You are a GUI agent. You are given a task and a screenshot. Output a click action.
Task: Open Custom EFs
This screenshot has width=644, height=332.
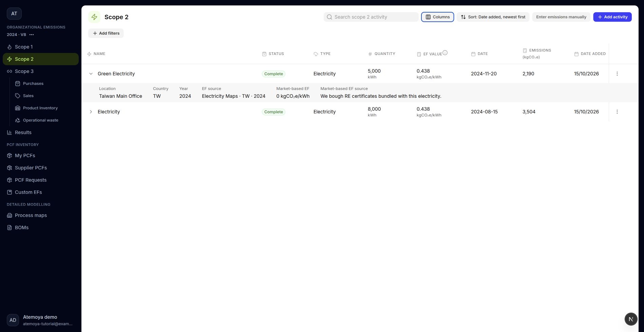[41, 192]
